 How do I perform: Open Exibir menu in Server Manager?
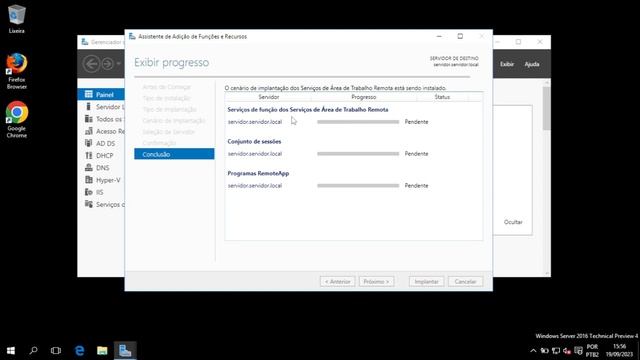coord(507,64)
